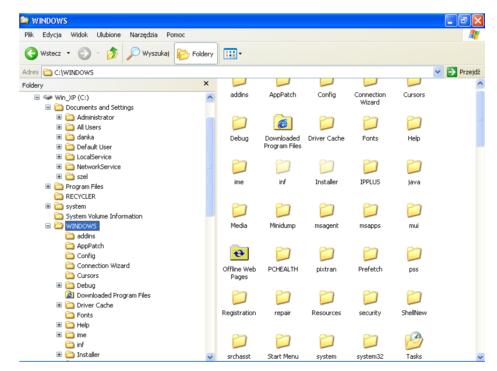Select the Minidump folder icon
Image resolution: width=497 pixels, height=371 pixels.
tap(283, 210)
